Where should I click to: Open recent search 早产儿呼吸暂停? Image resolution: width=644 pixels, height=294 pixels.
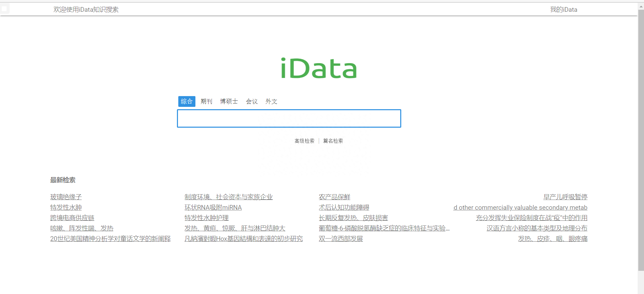pos(565,197)
